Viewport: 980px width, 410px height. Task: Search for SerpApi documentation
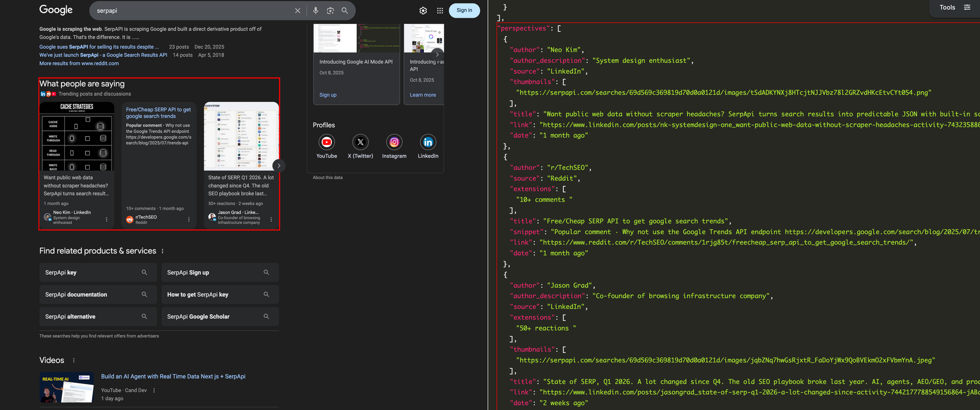98,294
